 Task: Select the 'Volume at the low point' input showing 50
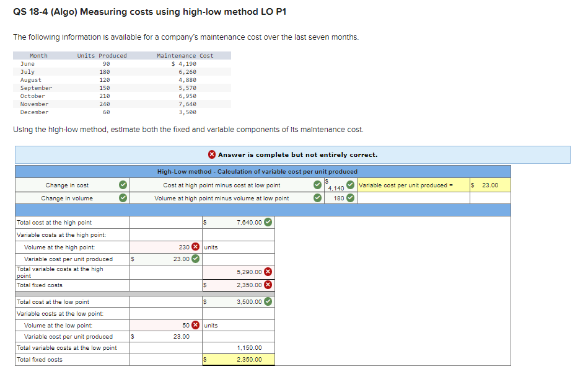(166, 325)
